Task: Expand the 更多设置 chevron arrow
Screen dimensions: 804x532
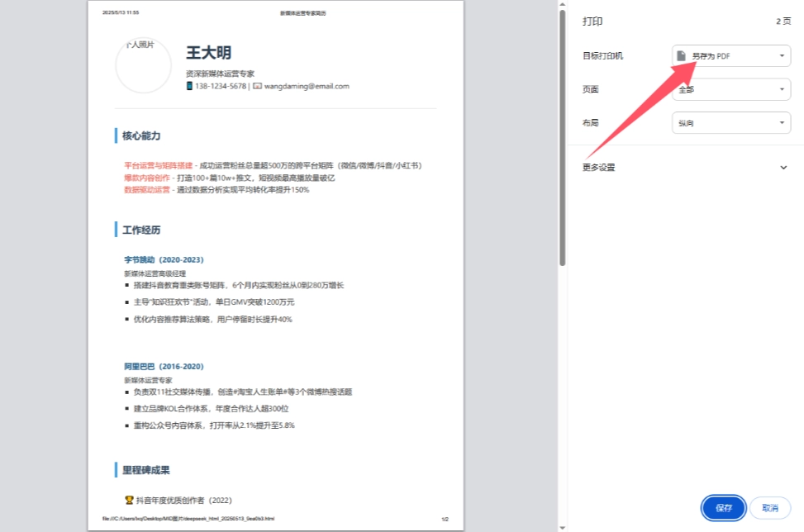Action: pos(783,168)
